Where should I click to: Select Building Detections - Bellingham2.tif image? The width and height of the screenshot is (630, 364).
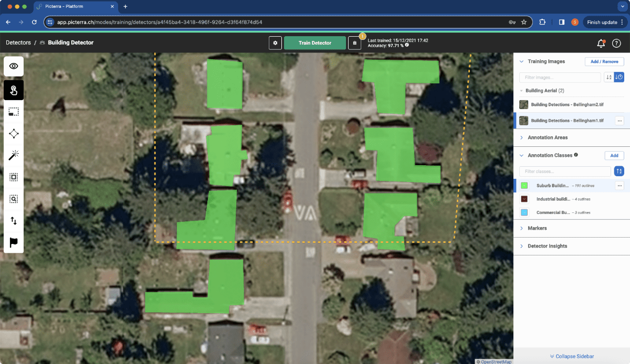[x=568, y=104]
